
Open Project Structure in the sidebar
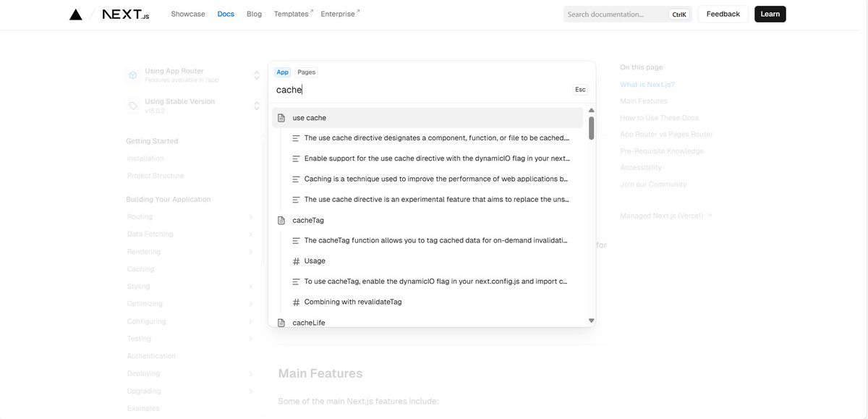[156, 176]
